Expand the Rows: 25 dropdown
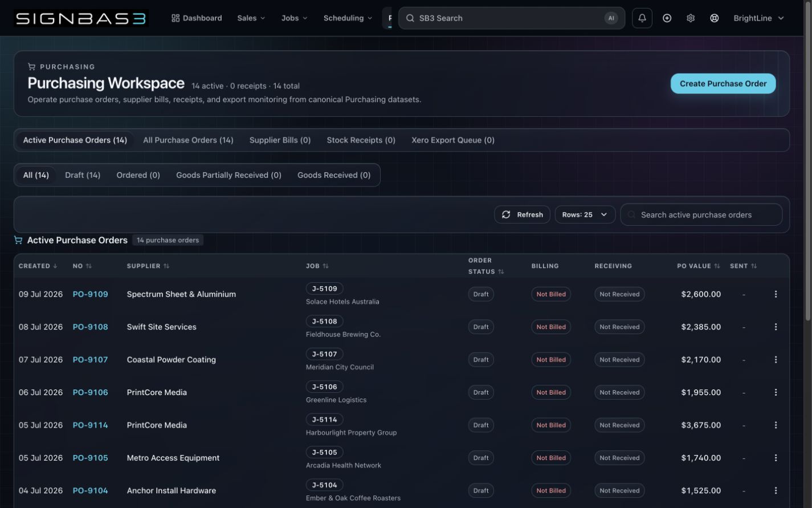The image size is (812, 508). (585, 215)
